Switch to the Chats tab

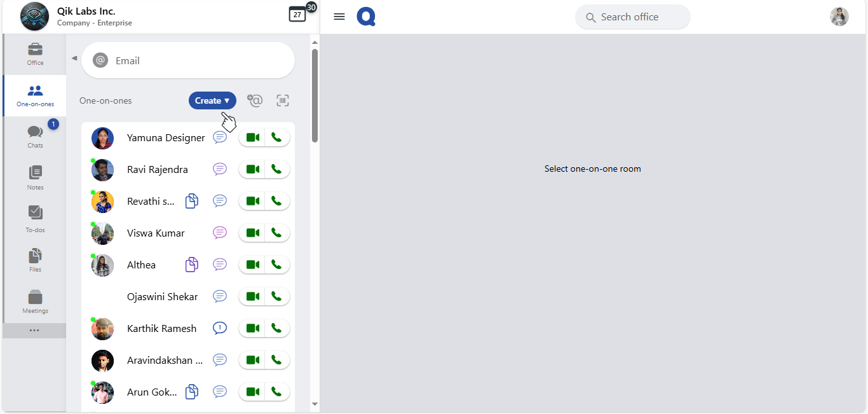35,135
